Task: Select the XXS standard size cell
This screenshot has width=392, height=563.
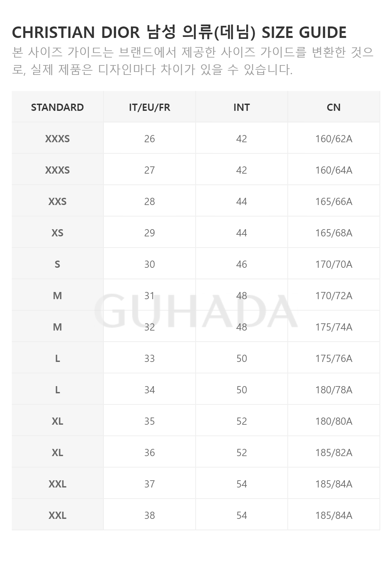Action: tap(57, 201)
